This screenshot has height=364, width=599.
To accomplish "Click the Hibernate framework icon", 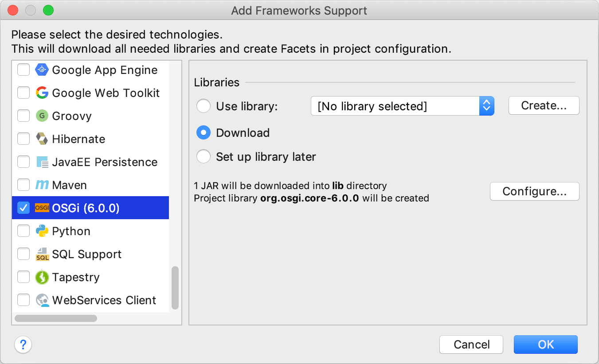I will click(x=42, y=139).
